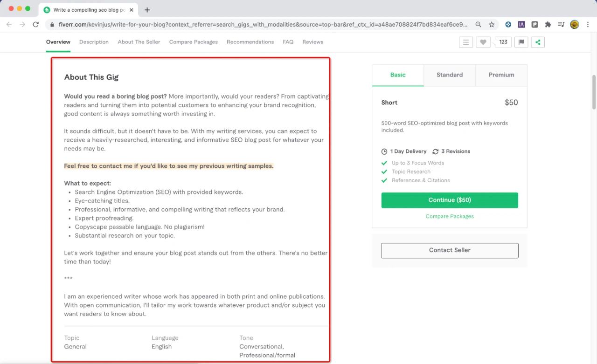Click the browser back arrow
The height and width of the screenshot is (364, 597).
coord(9,24)
